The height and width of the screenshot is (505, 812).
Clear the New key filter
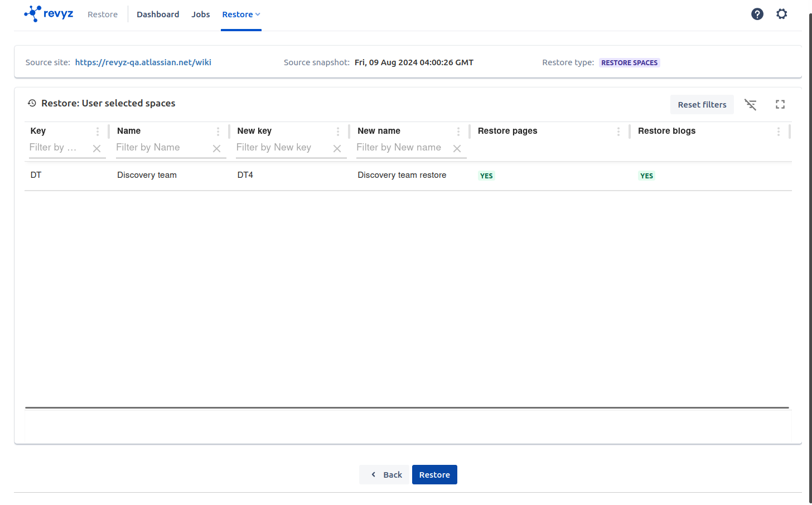(x=337, y=148)
